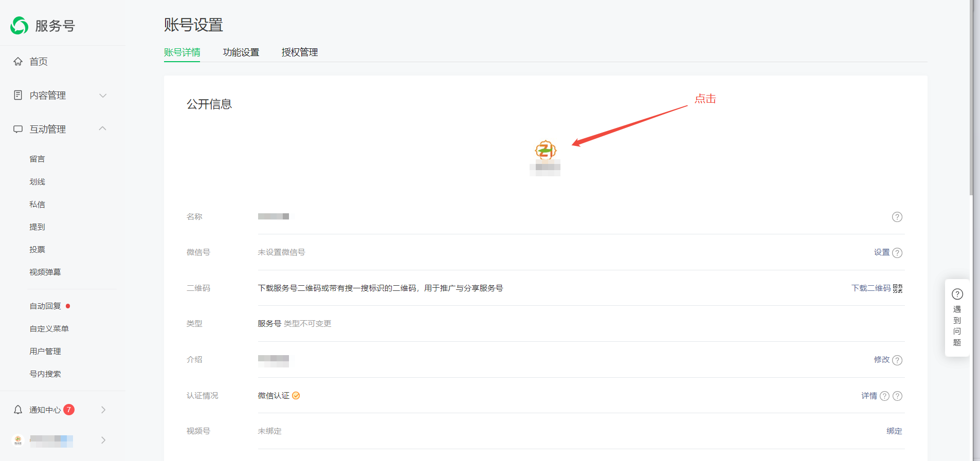This screenshot has width=980, height=461.
Task: Expand the account profile arrow at sidebar bottom
Action: pos(103,440)
